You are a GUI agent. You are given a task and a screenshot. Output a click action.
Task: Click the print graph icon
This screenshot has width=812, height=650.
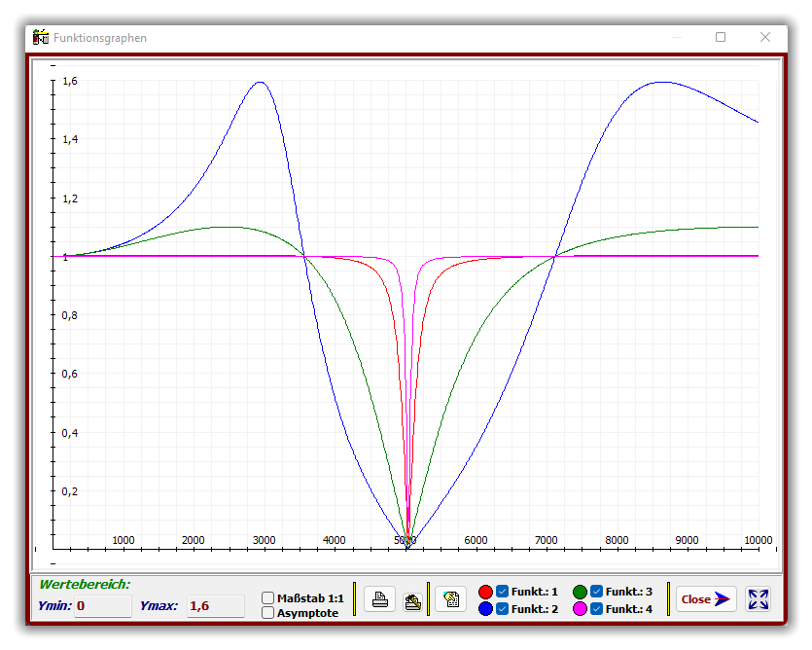pyautogui.click(x=380, y=599)
